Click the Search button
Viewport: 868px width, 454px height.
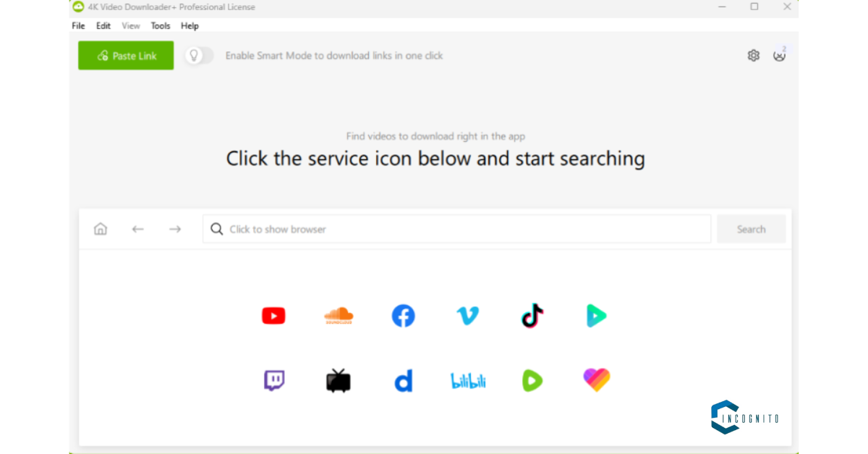(752, 229)
